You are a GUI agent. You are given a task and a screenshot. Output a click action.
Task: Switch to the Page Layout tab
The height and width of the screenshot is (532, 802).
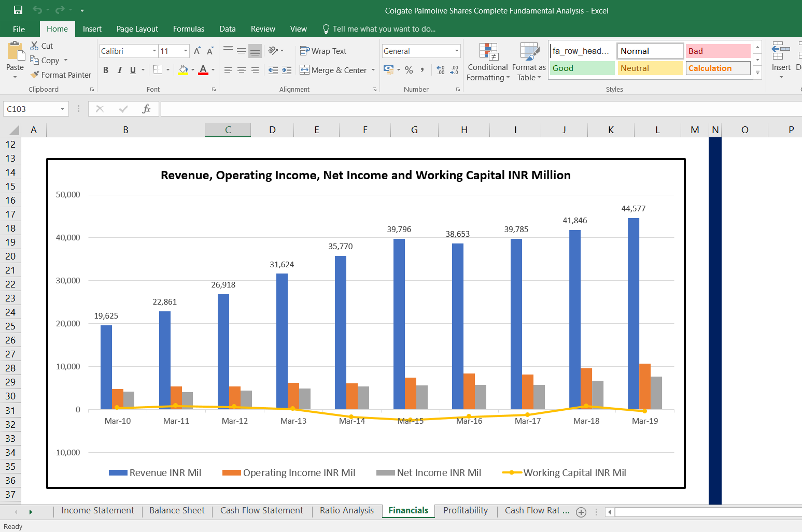(x=137, y=29)
